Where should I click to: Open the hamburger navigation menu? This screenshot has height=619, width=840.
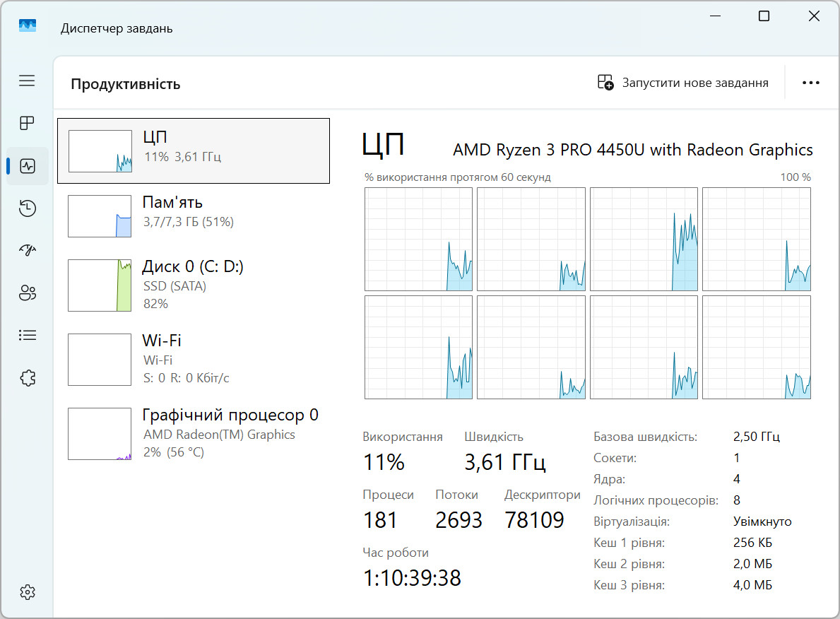(x=27, y=81)
